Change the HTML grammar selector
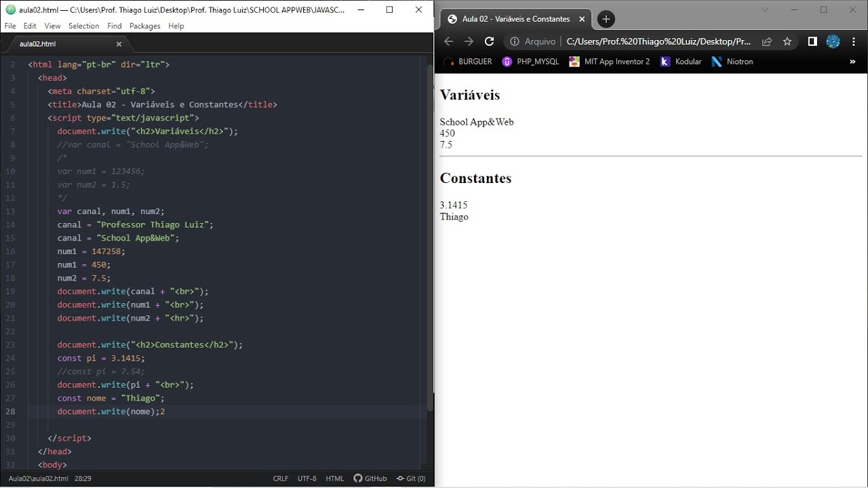Screen dimensions: 868x488 coord(335,479)
